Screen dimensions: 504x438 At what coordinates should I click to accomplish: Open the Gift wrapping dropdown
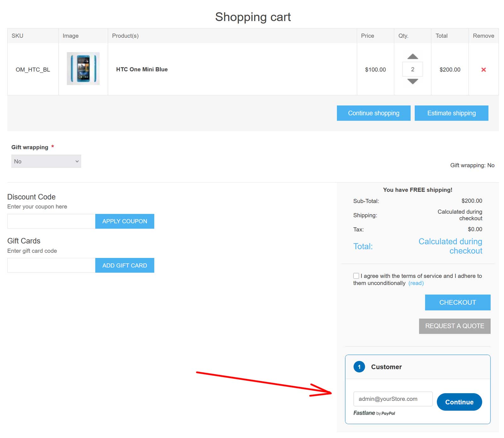(x=46, y=161)
